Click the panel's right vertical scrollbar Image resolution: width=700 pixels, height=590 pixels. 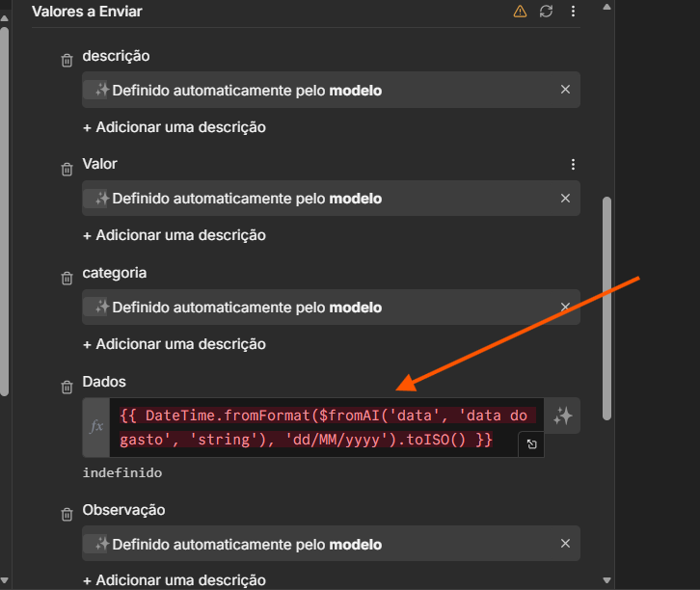click(606, 308)
